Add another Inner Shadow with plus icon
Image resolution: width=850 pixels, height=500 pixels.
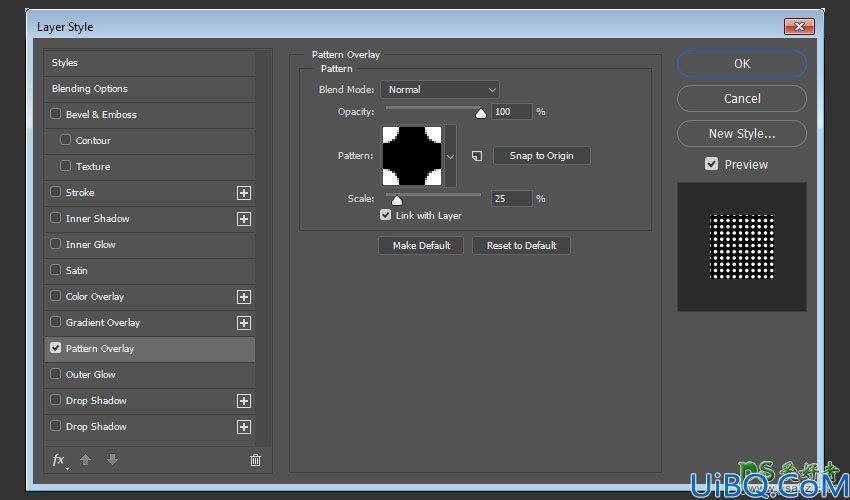tap(244, 219)
